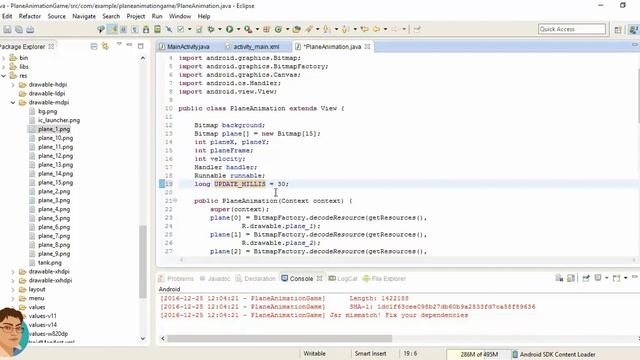Switch to the Declaration tab
This screenshot has height=360, width=640.
click(x=256, y=278)
